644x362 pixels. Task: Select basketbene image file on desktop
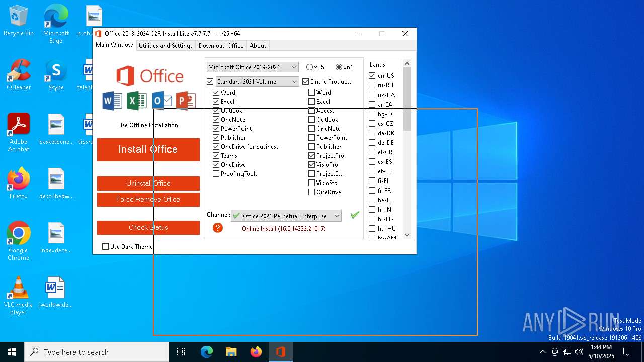(56, 130)
